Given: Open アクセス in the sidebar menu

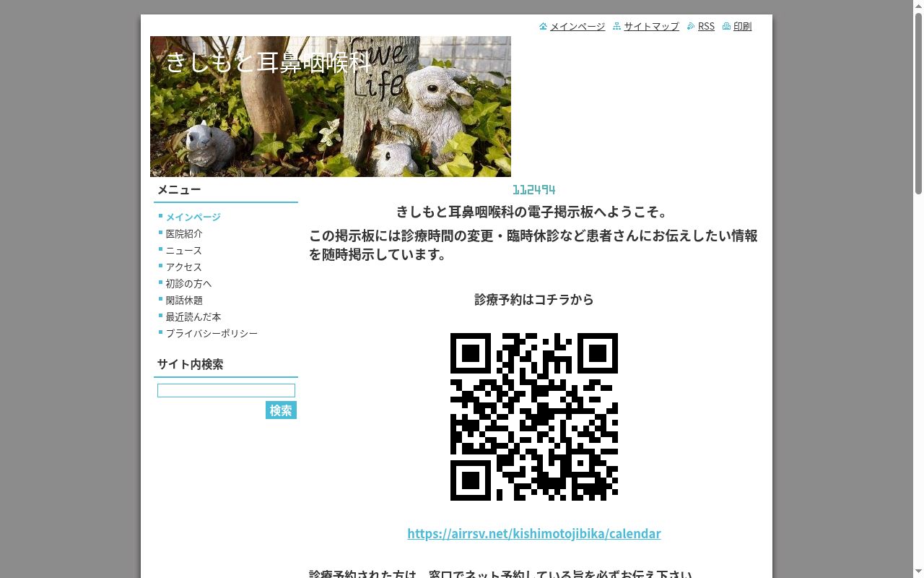Looking at the screenshot, I should (184, 267).
